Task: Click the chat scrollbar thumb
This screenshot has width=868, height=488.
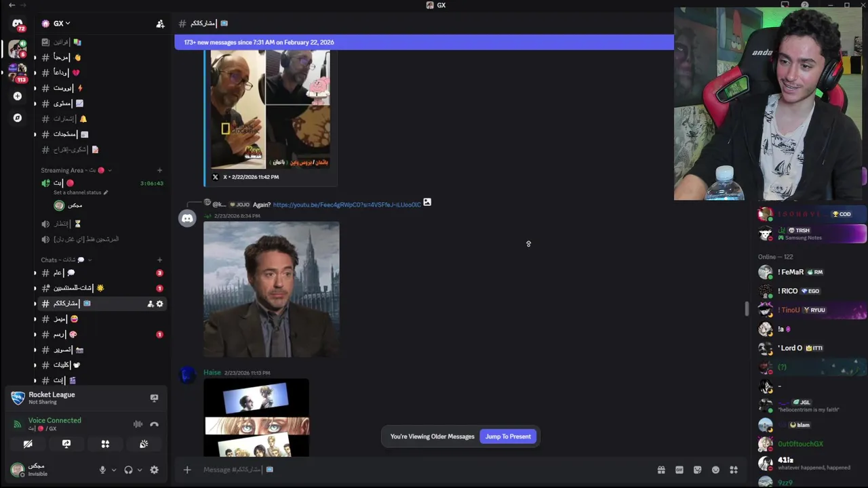Action: 747,308
